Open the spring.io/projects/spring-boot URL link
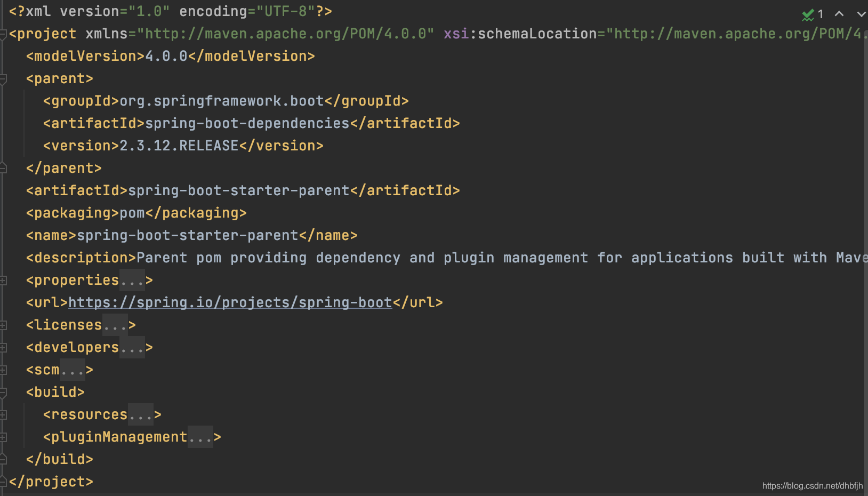The height and width of the screenshot is (496, 868). pyautogui.click(x=230, y=302)
